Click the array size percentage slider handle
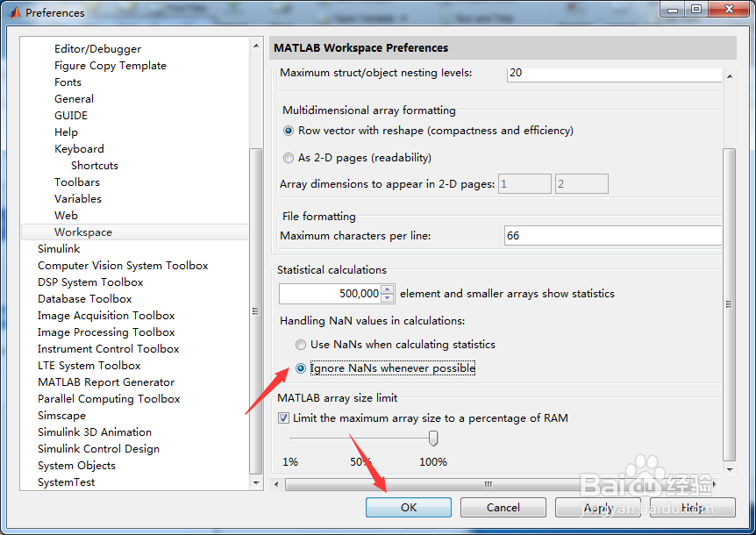 (433, 439)
